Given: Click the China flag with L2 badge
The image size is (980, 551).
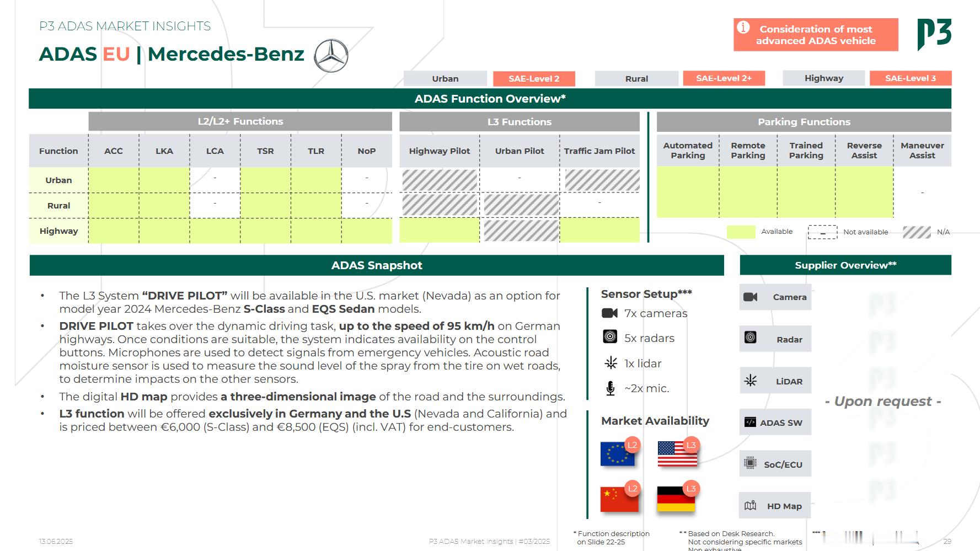Looking at the screenshot, I should point(620,496).
